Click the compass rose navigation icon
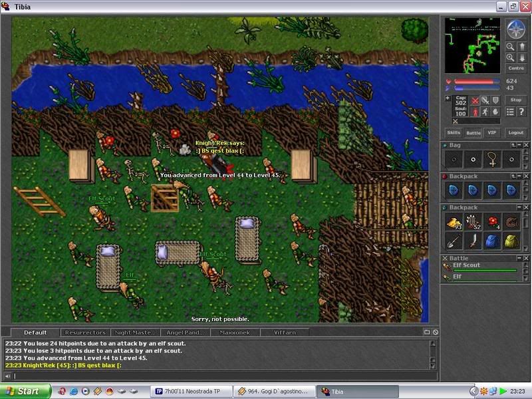Viewport: 532px width, 399px height. (x=516, y=29)
